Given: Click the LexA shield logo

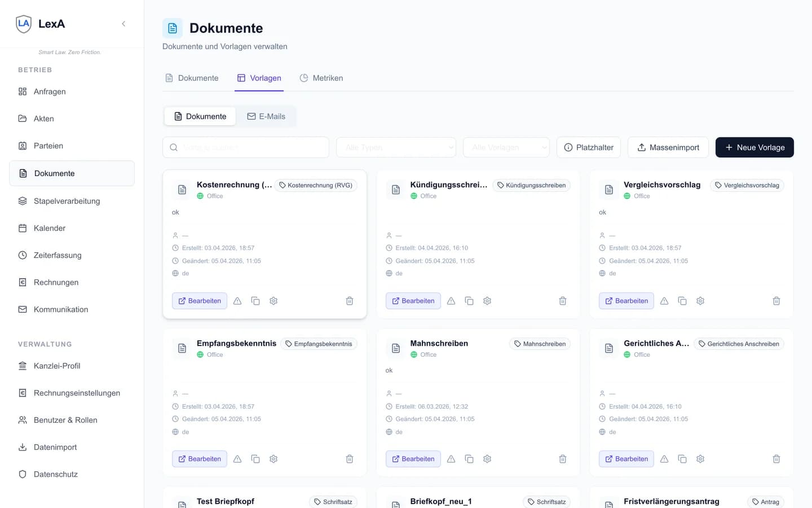Looking at the screenshot, I should tap(24, 24).
